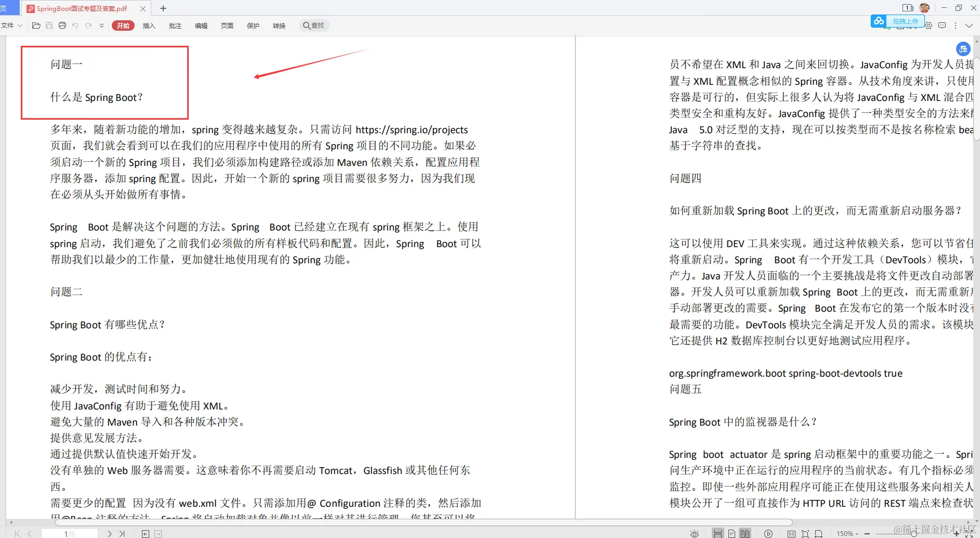Open a new tab with the plus button
980x538 pixels.
tap(163, 8)
